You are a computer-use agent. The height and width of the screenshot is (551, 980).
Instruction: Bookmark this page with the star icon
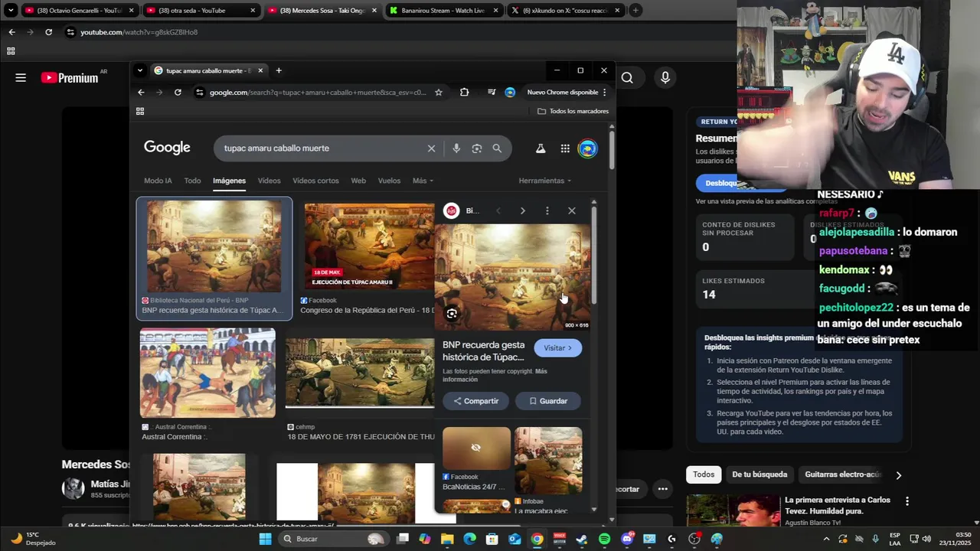439,93
